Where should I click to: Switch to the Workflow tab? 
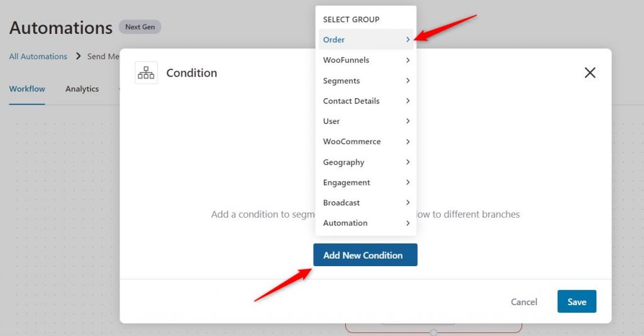tap(27, 89)
